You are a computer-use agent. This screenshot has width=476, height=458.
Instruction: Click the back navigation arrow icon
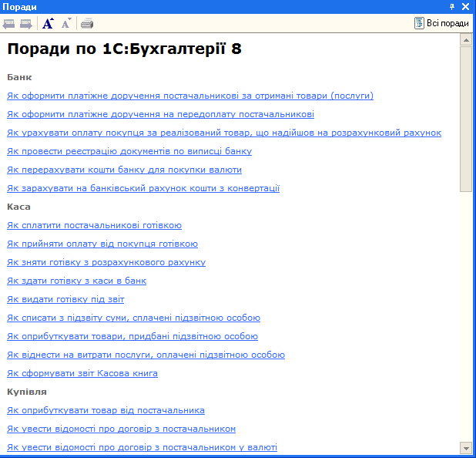click(x=8, y=24)
